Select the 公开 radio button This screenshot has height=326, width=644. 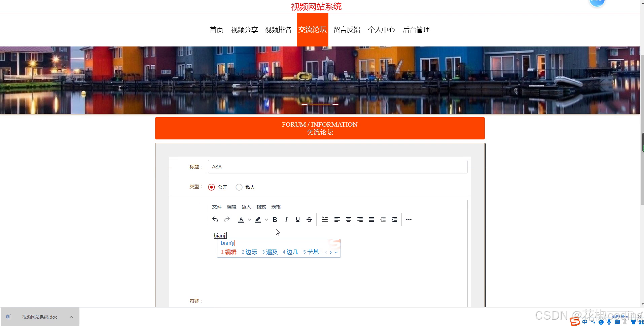pyautogui.click(x=211, y=187)
